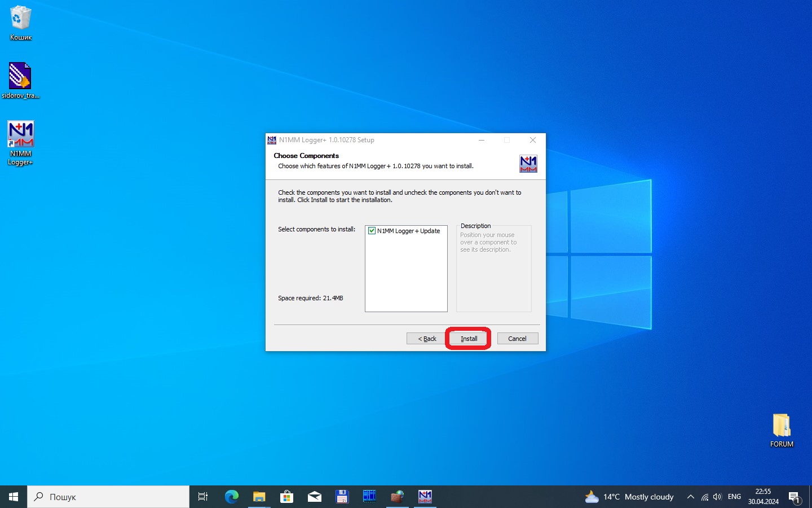Click the setup title bar N1MM icon
Image resolution: width=812 pixels, height=508 pixels.
[272, 140]
